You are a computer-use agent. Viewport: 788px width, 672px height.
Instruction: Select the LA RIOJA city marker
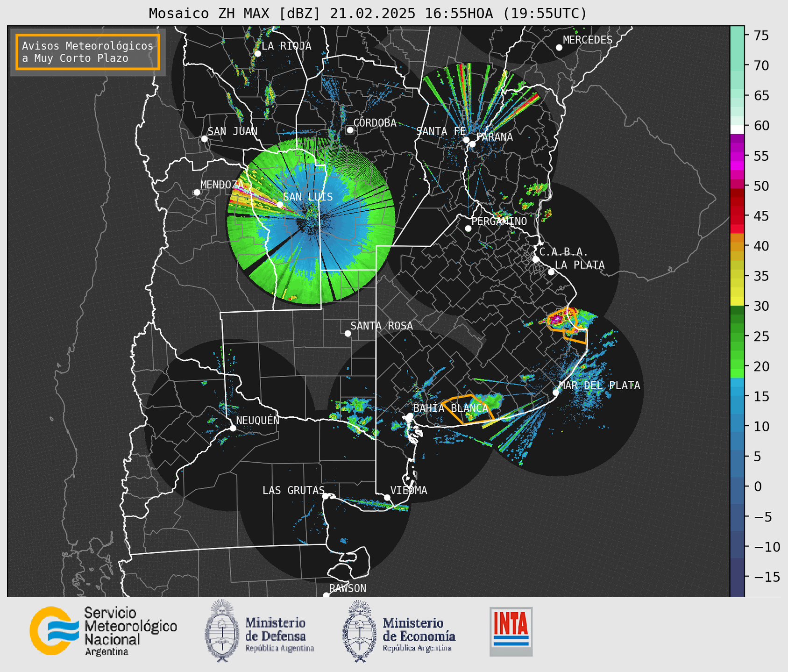coord(257,54)
